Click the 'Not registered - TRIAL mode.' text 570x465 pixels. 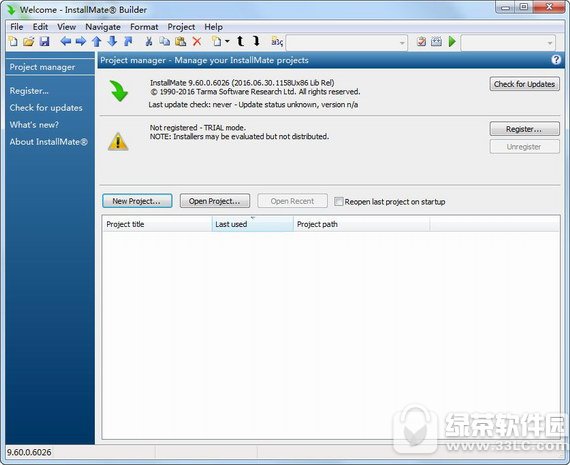tap(198, 128)
